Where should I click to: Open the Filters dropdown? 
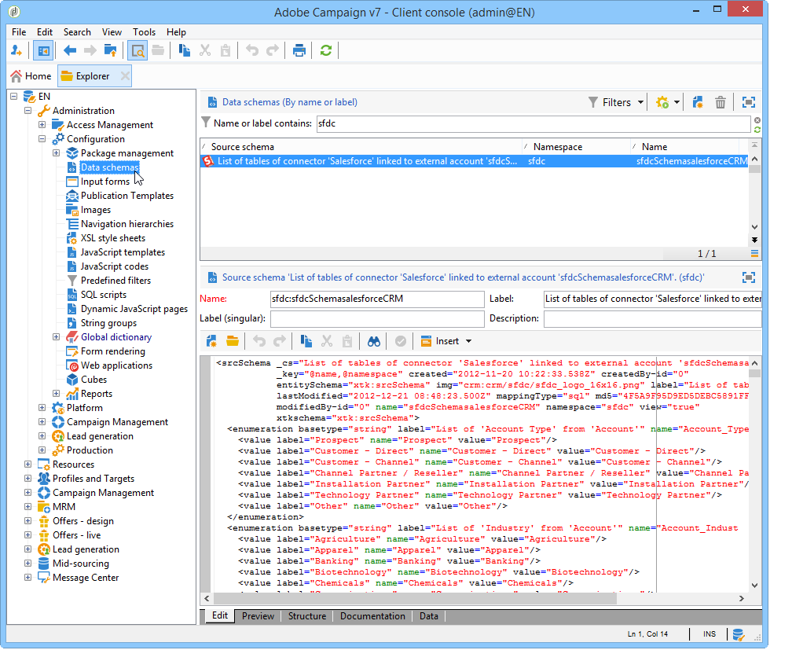point(617,102)
